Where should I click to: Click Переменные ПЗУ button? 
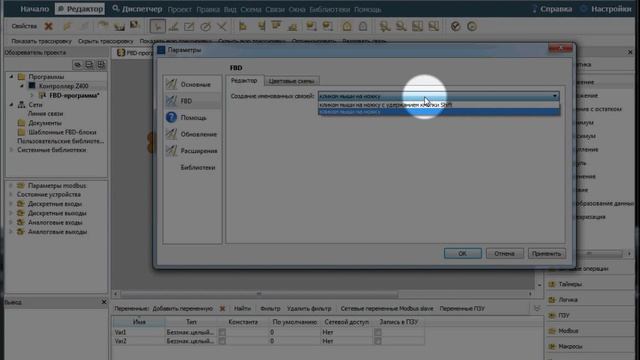tap(462, 309)
